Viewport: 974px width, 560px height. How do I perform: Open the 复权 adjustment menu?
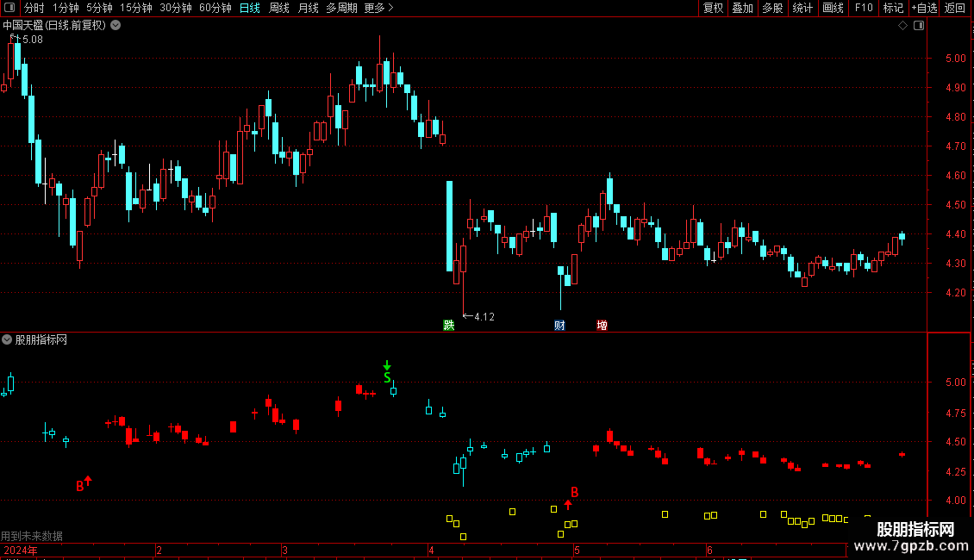[x=713, y=8]
